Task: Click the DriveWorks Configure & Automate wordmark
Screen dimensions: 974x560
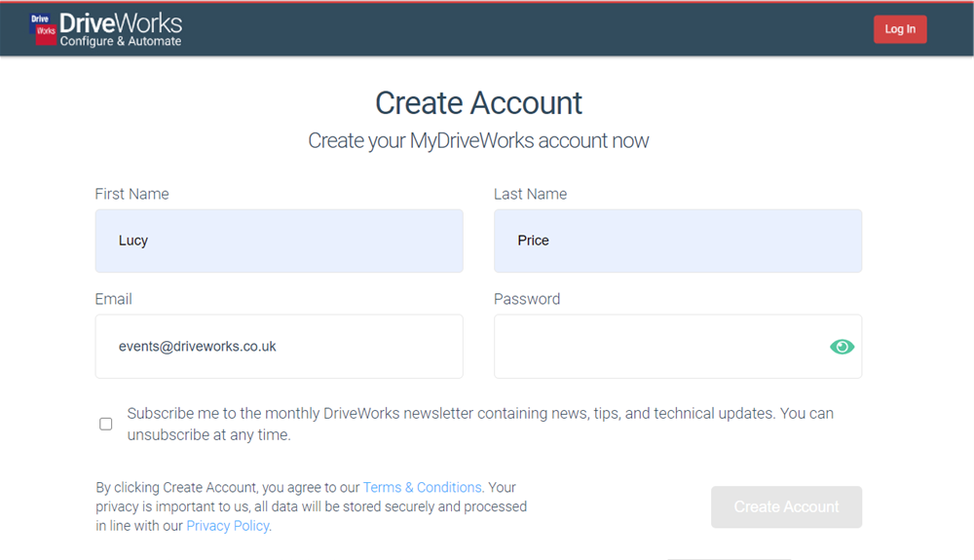Action: (x=121, y=30)
